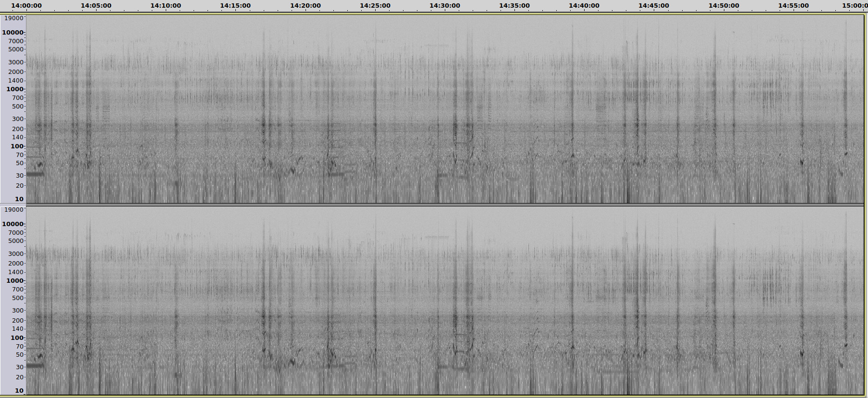Viewport: 868px width, 398px height.
Task: Go to 14:00:00 at the ruler start
Action: click(26, 6)
